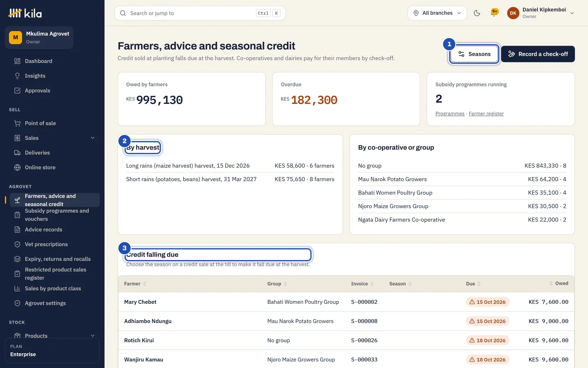Sort table by Due column
The image size is (588, 368).
click(474, 284)
